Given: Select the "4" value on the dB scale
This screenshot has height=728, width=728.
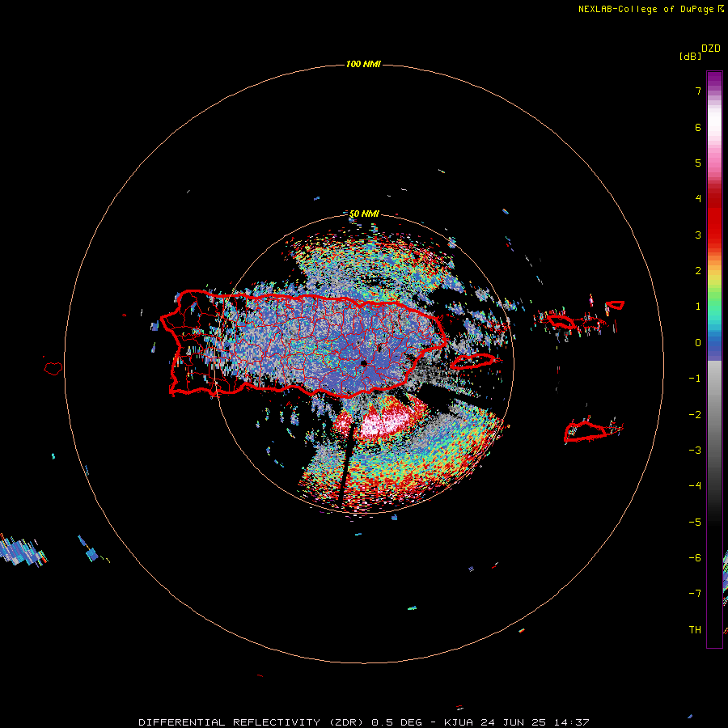Looking at the screenshot, I should point(698,199).
